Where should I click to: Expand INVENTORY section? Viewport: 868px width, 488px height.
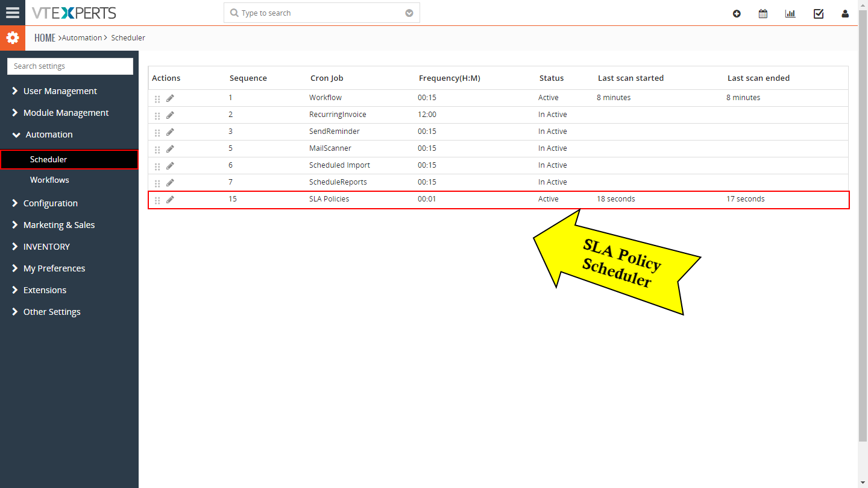[40, 247]
